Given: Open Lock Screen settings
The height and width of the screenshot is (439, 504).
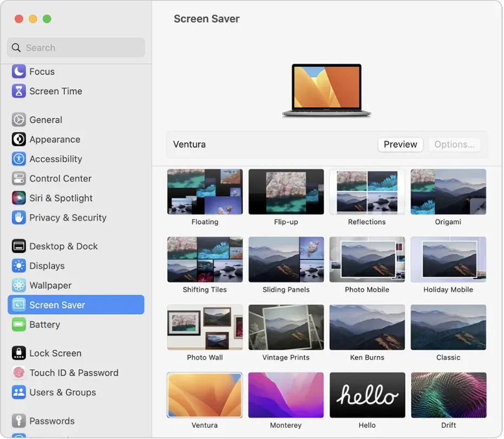Looking at the screenshot, I should pos(55,353).
